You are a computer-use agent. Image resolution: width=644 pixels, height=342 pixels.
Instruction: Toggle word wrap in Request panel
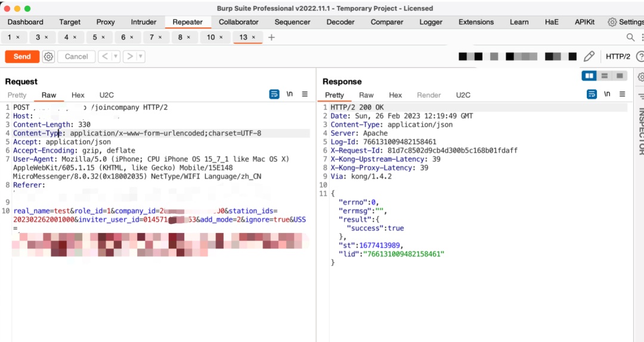[x=274, y=94]
